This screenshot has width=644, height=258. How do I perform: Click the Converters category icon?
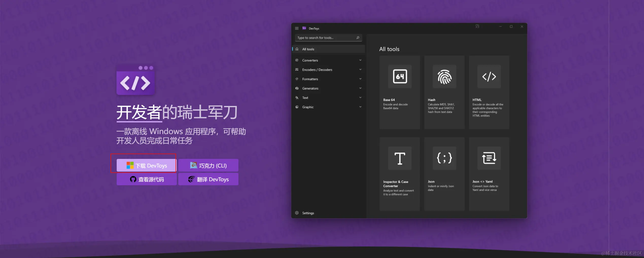pos(297,60)
